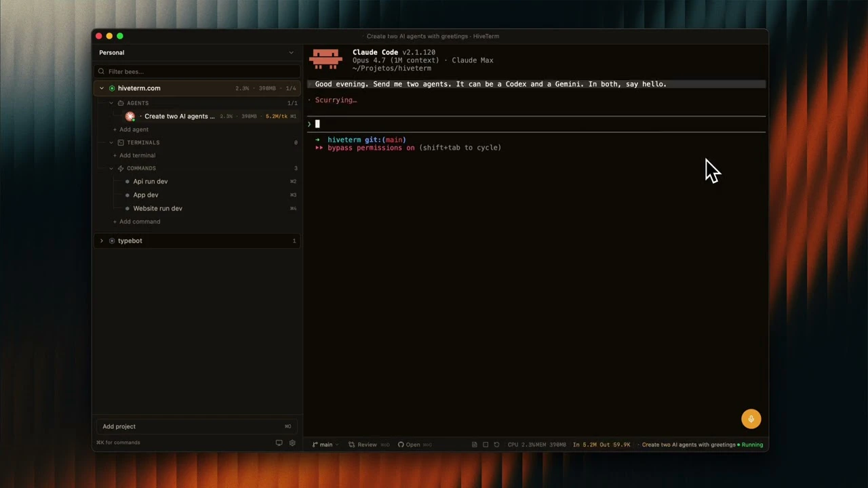Viewport: 868px width, 488px height.
Task: Click the 1/4 count on hiveterm.com row
Action: (290, 88)
